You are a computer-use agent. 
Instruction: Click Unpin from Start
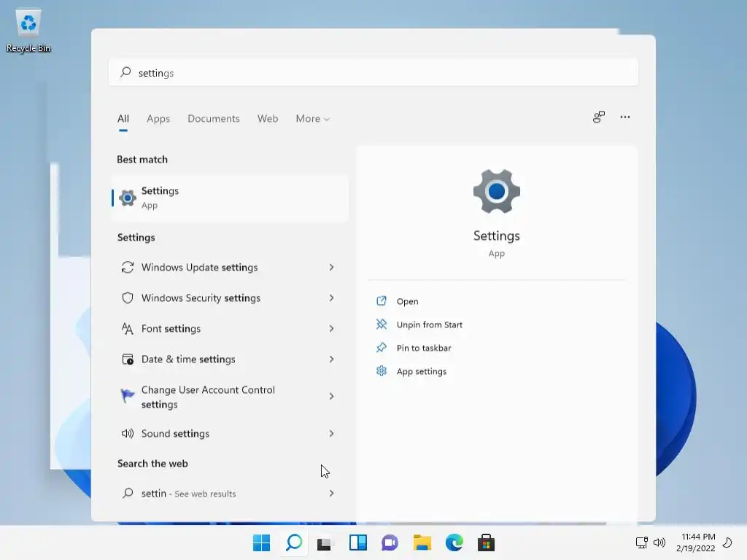click(429, 324)
